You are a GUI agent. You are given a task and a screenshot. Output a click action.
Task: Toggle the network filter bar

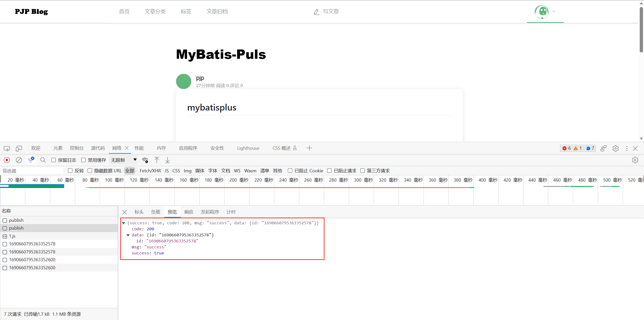(x=31, y=160)
